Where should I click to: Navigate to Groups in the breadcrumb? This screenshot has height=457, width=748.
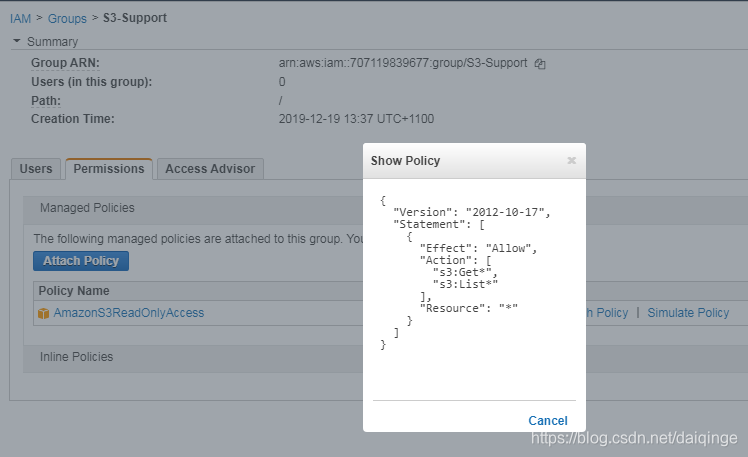click(67, 19)
